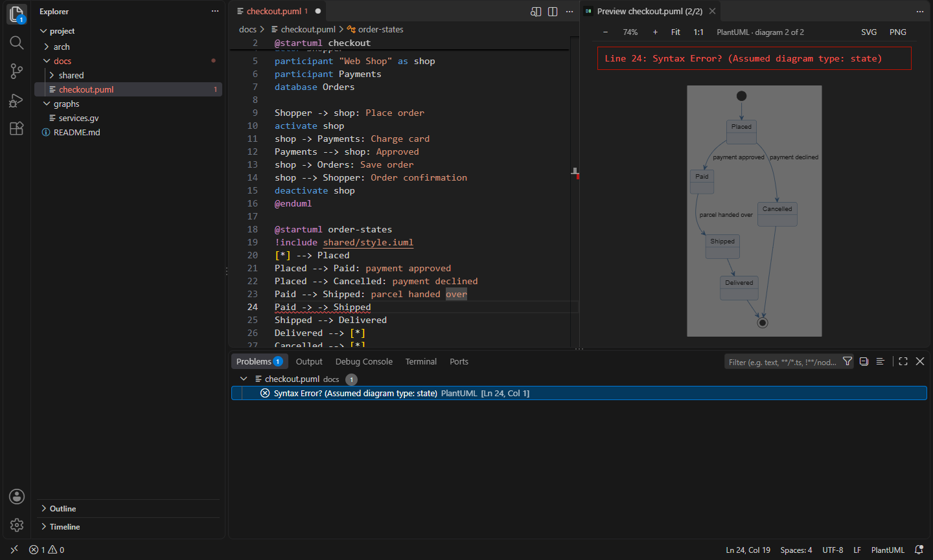Open the PlantUML preview to the side
The height and width of the screenshot is (560, 933).
[536, 12]
